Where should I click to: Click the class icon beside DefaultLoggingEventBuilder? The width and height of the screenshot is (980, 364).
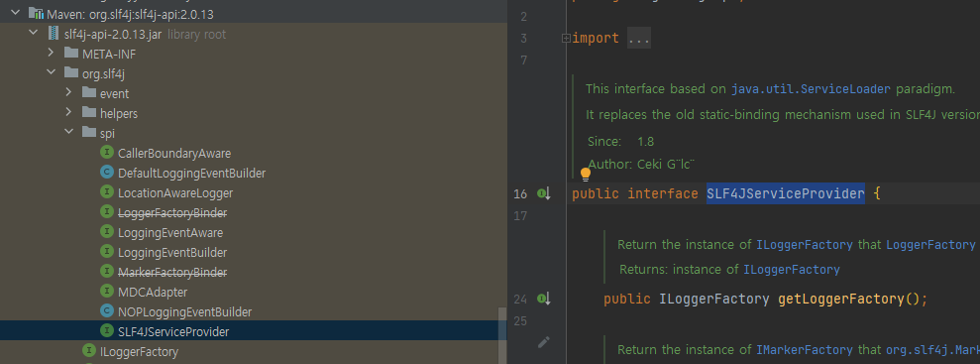click(x=107, y=173)
